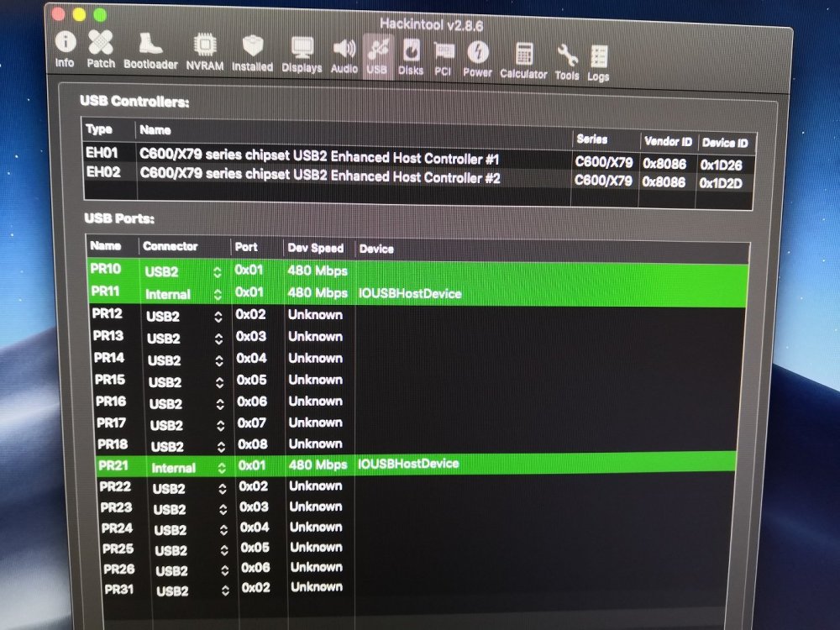Click port 0x08 cell for PR18
The width and height of the screenshot is (840, 630).
[x=253, y=444]
